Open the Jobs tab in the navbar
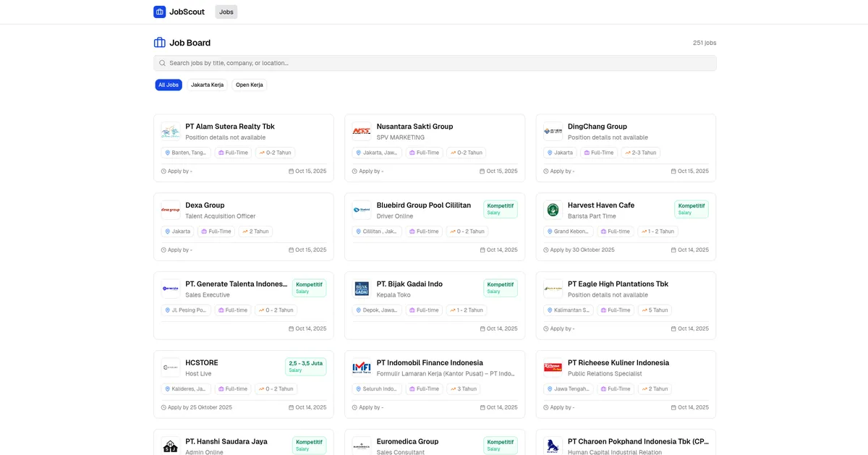Image resolution: width=868 pixels, height=455 pixels. (226, 12)
